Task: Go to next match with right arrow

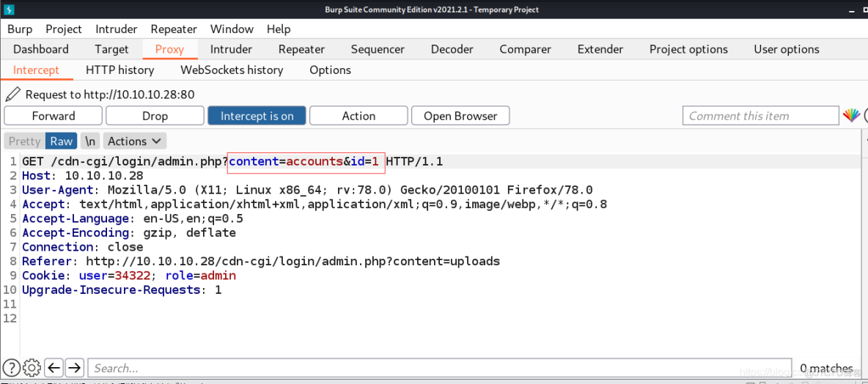Action: [x=74, y=368]
